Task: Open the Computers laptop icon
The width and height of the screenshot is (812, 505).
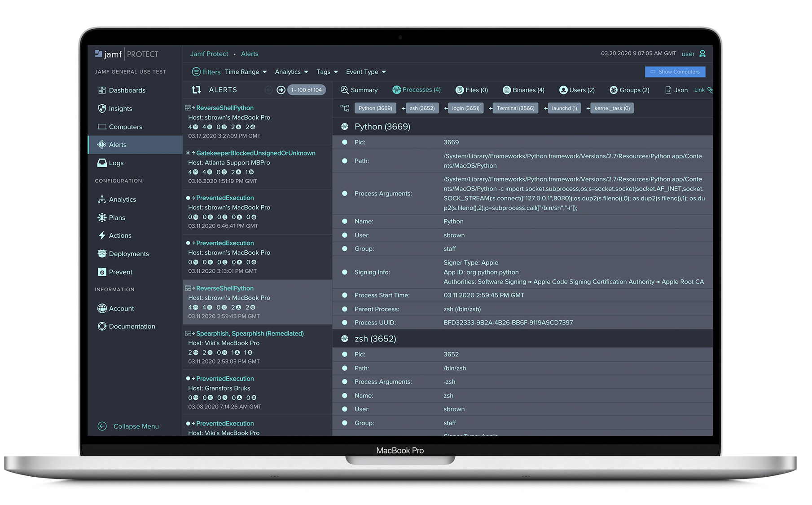Action: (x=102, y=127)
